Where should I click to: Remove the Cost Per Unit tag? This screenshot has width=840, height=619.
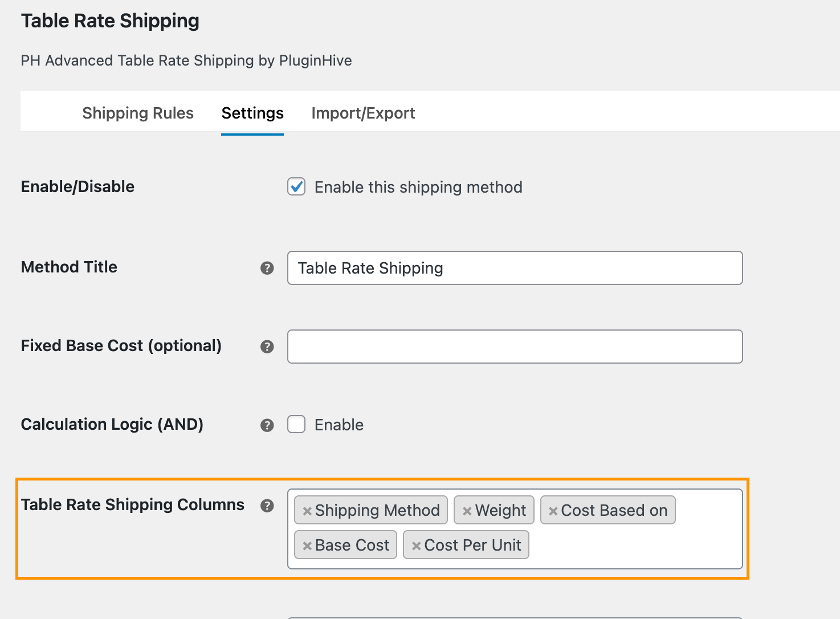(x=416, y=546)
